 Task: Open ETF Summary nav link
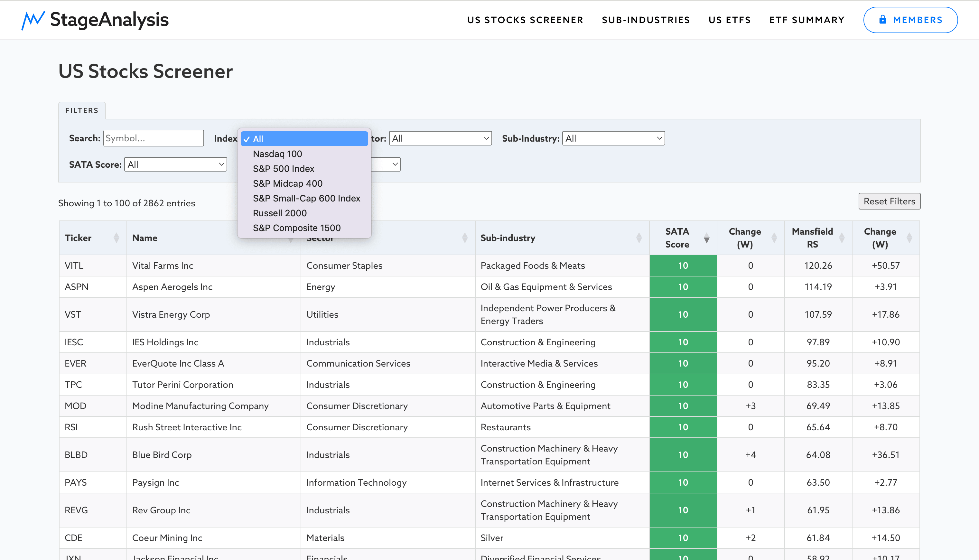[807, 20]
